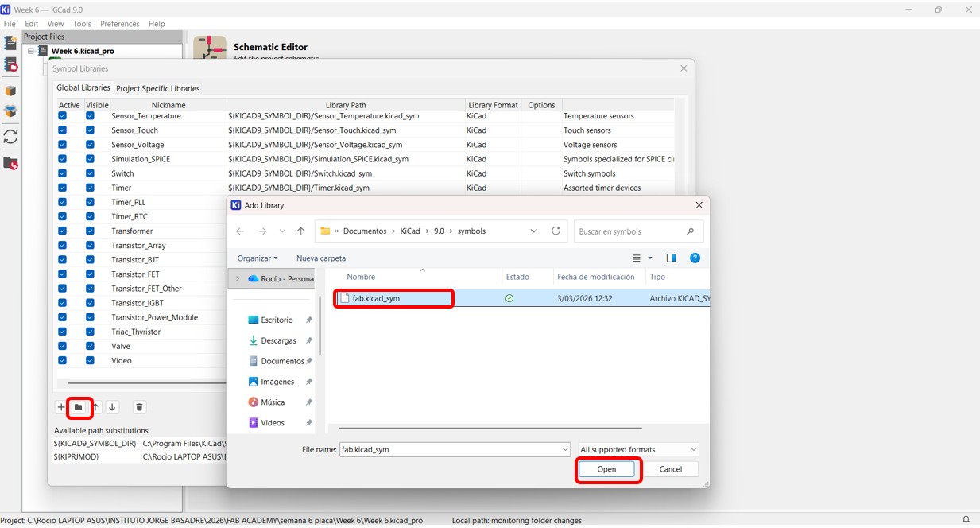
Task: Click the refresh arrows icon in sidebar
Action: [x=10, y=137]
